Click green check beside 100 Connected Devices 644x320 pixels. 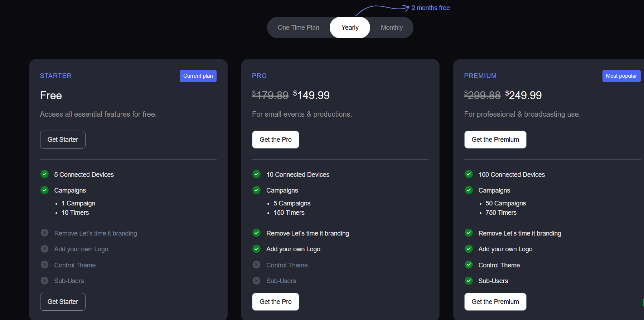(x=469, y=174)
